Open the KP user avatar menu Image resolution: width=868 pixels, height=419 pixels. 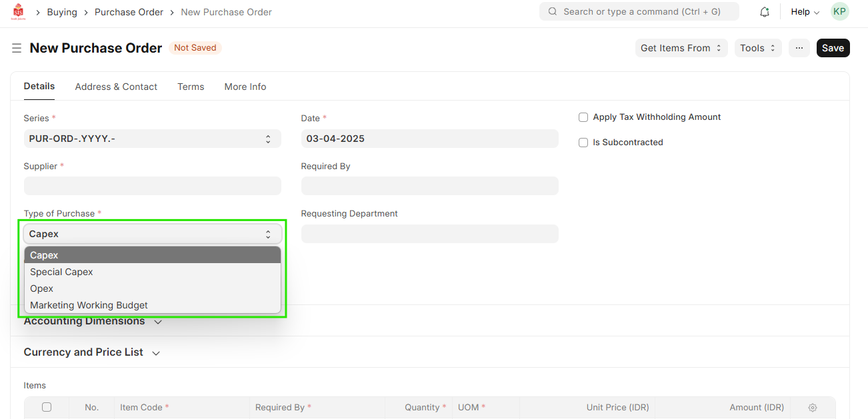coord(839,12)
